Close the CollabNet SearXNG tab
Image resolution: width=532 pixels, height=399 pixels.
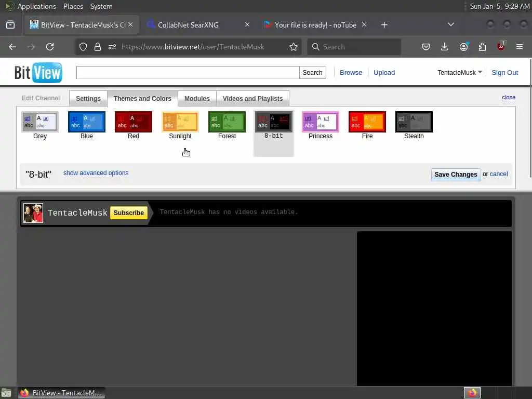[x=247, y=24]
